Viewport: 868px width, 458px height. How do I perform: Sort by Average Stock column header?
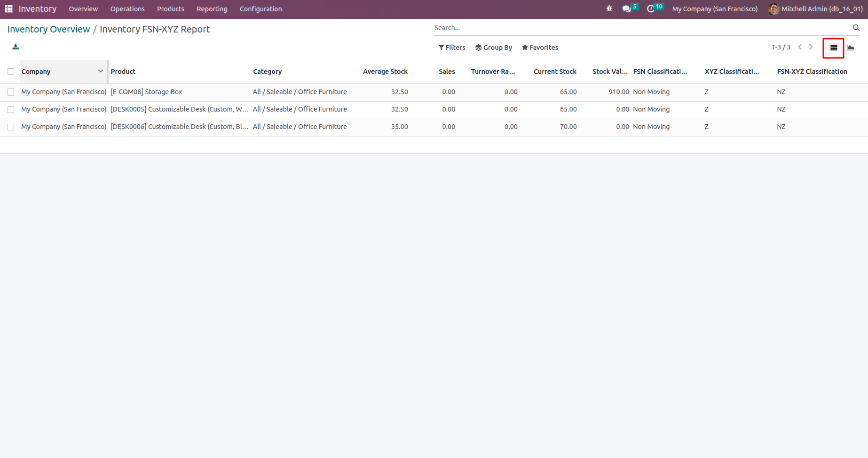(x=385, y=72)
